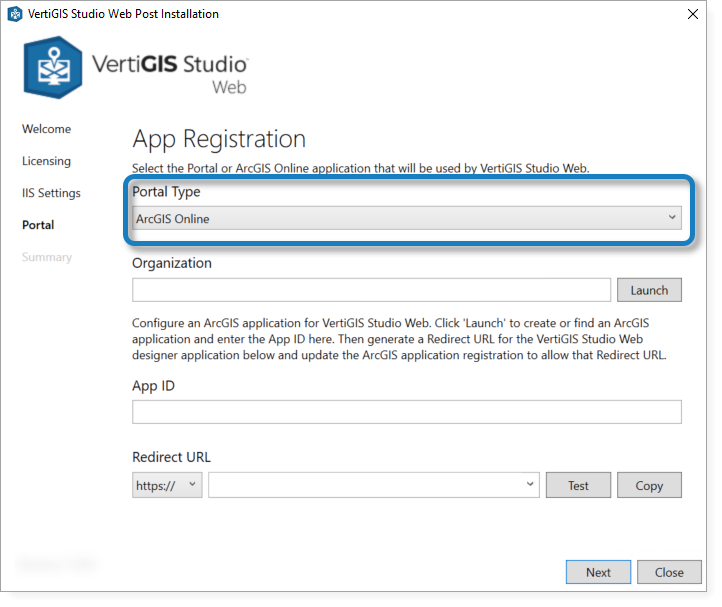Click the Redirect URL address field

(x=365, y=485)
